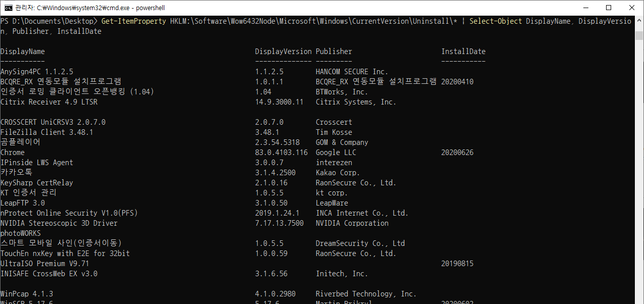Viewport: 644px width, 304px height.
Task: Click the NVIDIA Stereoscopic 3D Driver entry
Action: (x=59, y=223)
